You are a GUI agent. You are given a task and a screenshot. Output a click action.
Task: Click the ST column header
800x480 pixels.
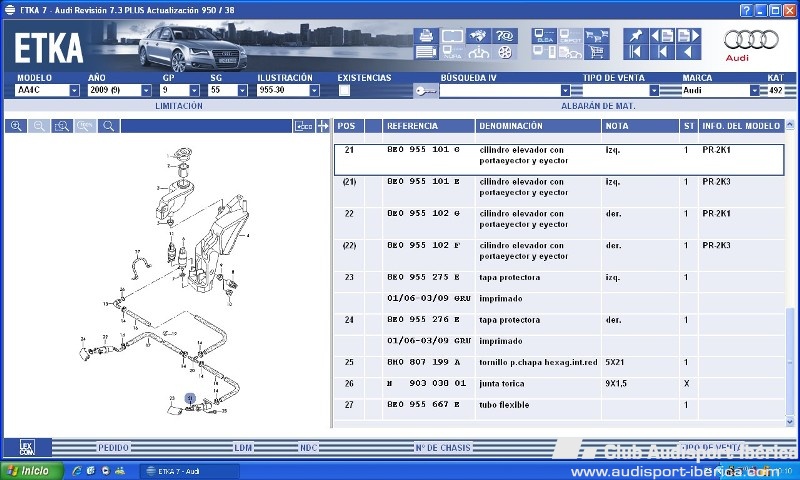point(689,126)
